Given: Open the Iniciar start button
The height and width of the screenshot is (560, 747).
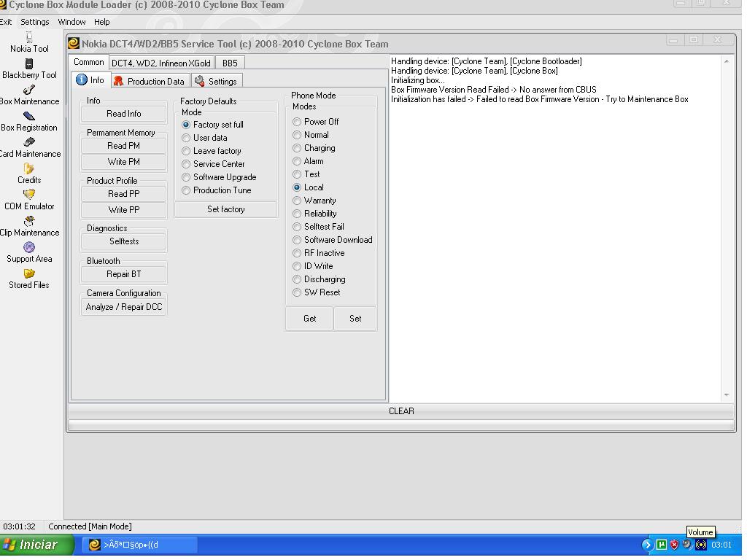Looking at the screenshot, I should 36,545.
